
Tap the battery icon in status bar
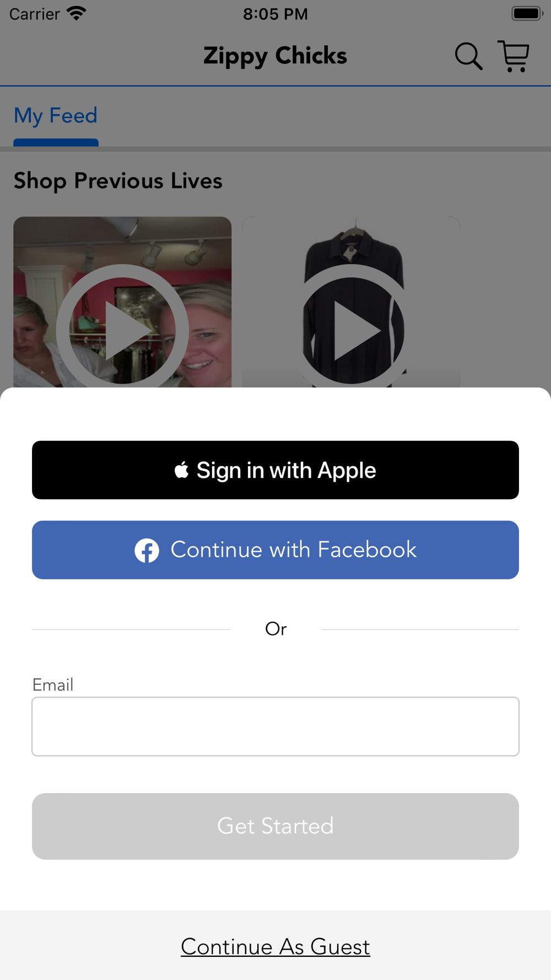pos(527,13)
